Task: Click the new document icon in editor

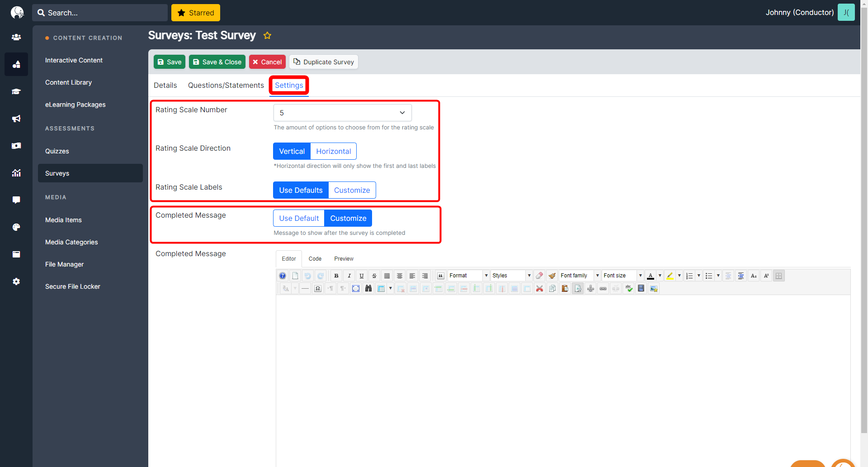Action: click(295, 276)
